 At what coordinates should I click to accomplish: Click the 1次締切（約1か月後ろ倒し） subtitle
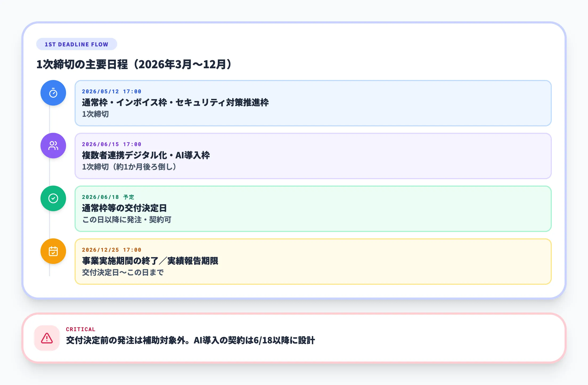click(129, 167)
